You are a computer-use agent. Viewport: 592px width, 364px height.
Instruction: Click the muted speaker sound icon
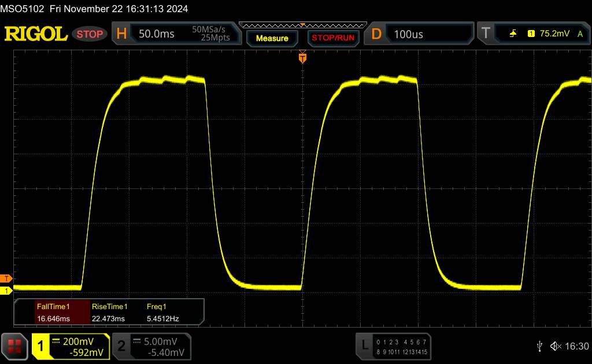(x=556, y=346)
